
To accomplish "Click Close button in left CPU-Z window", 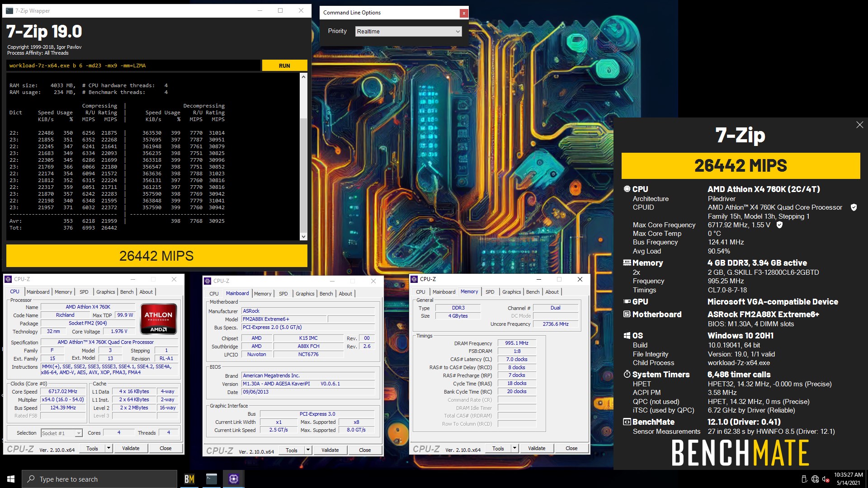I will click(x=165, y=448).
